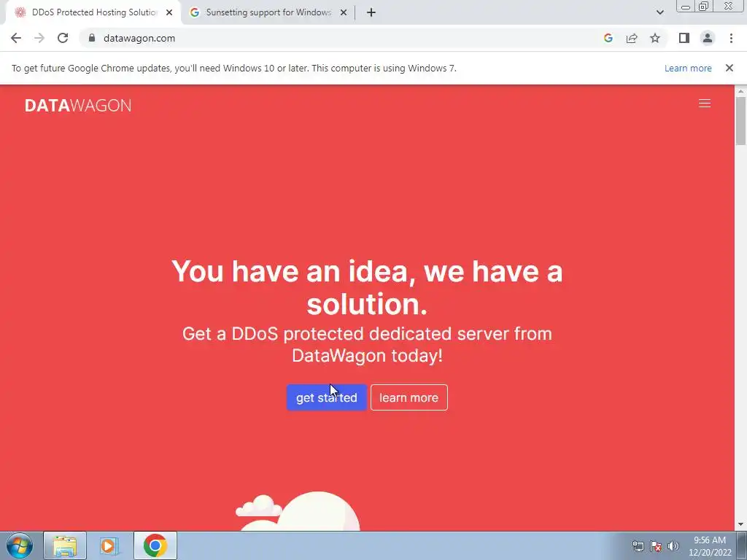This screenshot has height=560, width=747.
Task: Switch to DDoS Protected Hosting Solutions tab
Action: [x=94, y=12]
